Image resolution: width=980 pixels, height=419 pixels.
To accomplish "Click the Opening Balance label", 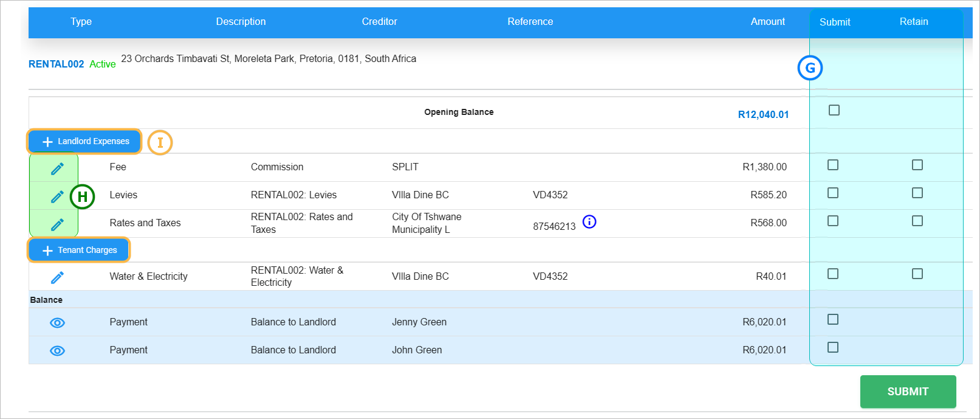I will [x=459, y=112].
